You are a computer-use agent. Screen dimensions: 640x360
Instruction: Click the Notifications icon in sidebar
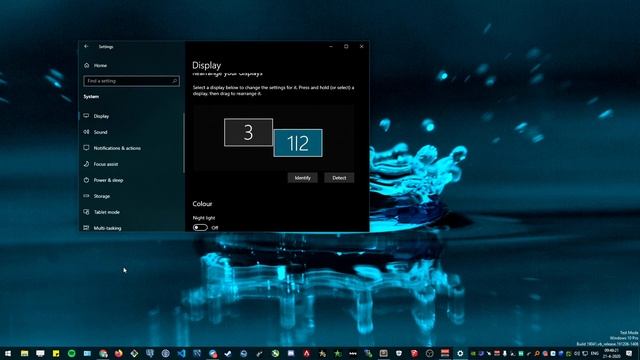point(86,148)
